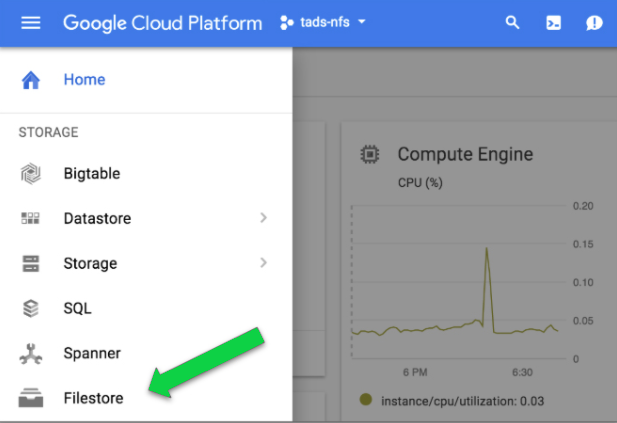Click the Compute Engine card title
Screen dimensions: 617x423
pos(465,154)
